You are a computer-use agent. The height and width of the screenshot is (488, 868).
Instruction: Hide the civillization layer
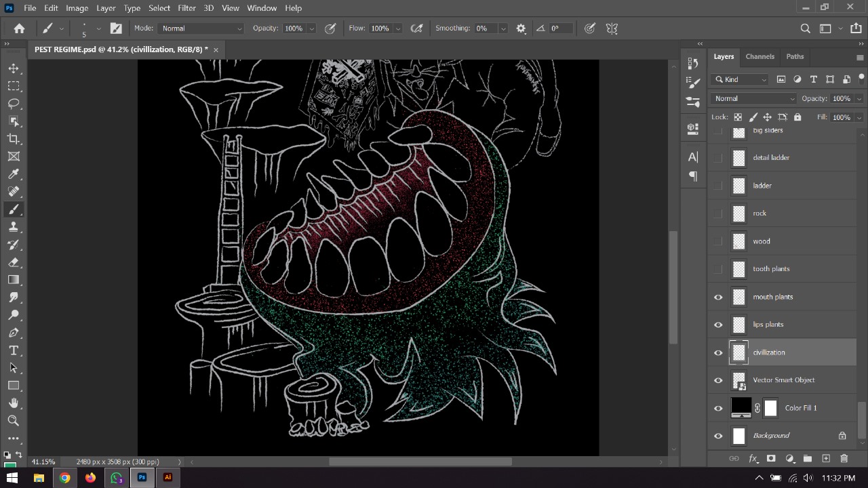718,352
